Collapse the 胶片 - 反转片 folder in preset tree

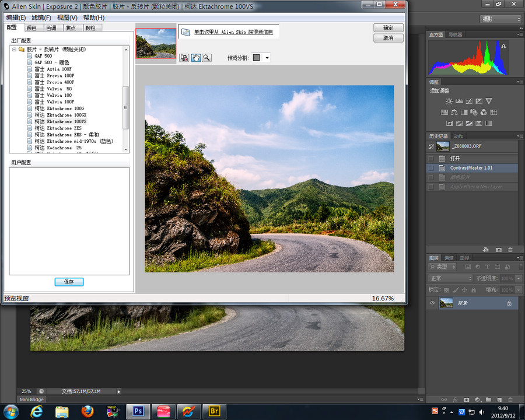(x=13, y=50)
